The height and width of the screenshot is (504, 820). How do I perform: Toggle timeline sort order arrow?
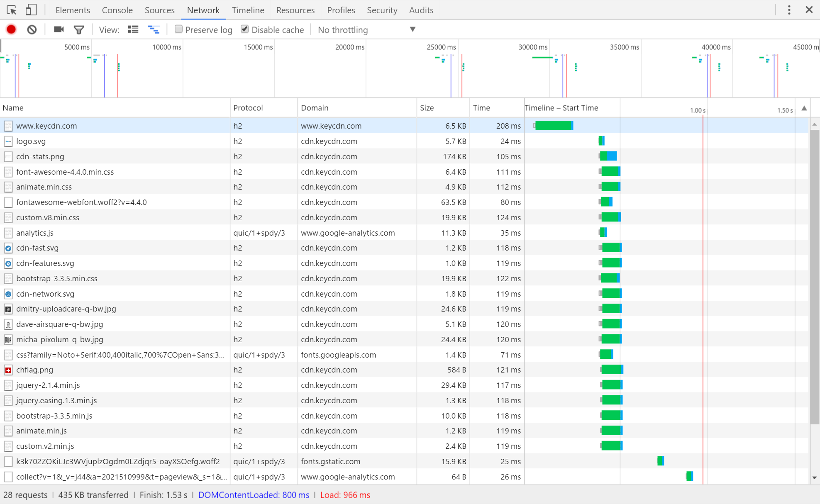coord(804,108)
